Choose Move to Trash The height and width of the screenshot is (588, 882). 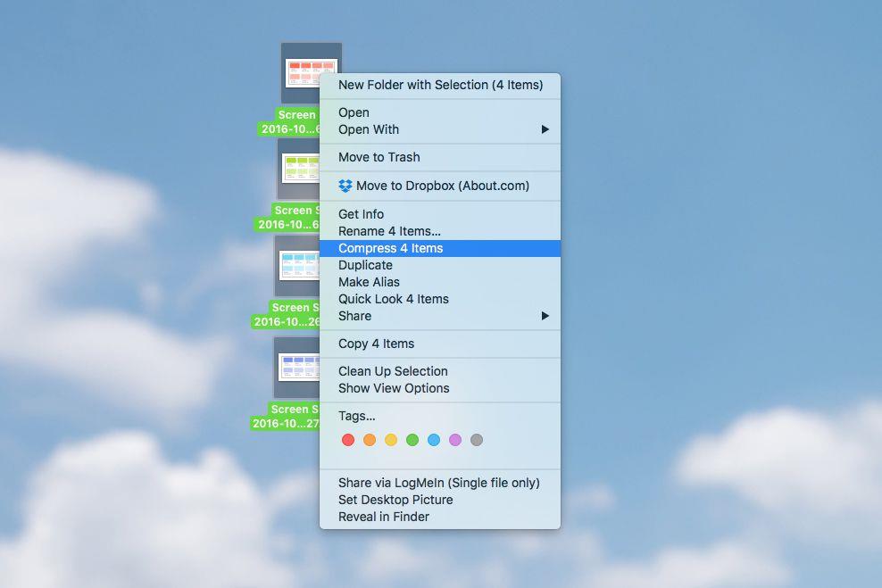[440, 157]
